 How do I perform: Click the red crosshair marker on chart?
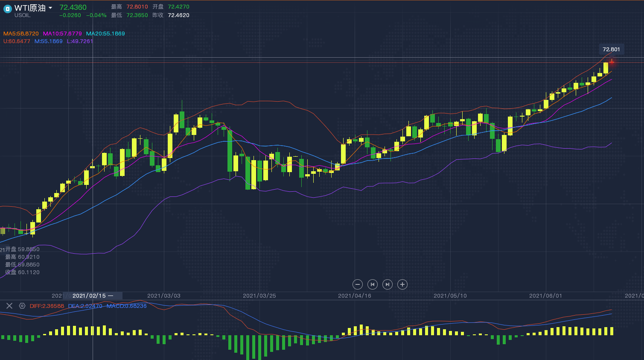pos(612,62)
